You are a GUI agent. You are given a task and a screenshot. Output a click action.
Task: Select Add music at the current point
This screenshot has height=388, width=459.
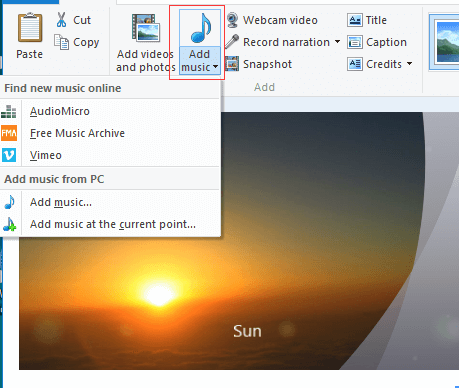pyautogui.click(x=110, y=224)
